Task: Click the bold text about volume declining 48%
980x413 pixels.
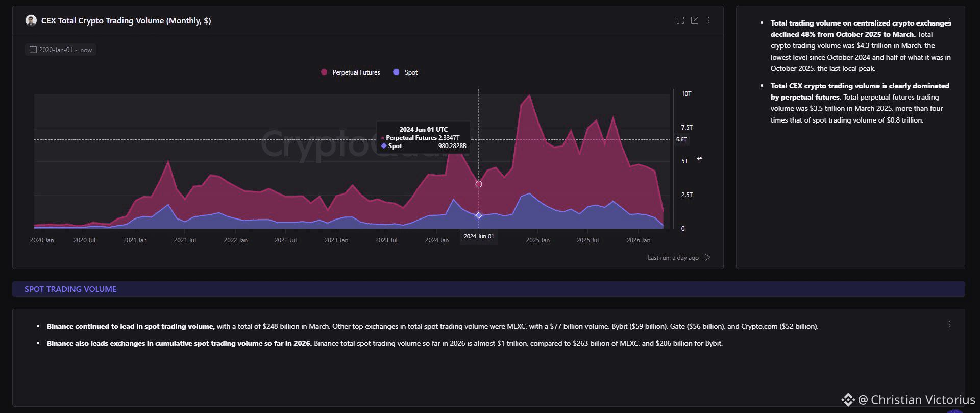Action: (x=861, y=29)
